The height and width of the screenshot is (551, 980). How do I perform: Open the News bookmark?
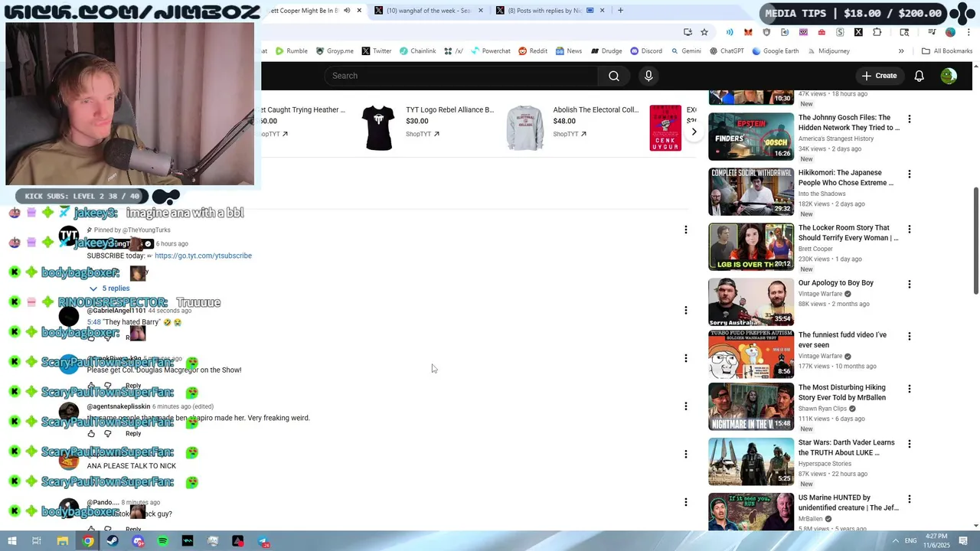(x=569, y=51)
